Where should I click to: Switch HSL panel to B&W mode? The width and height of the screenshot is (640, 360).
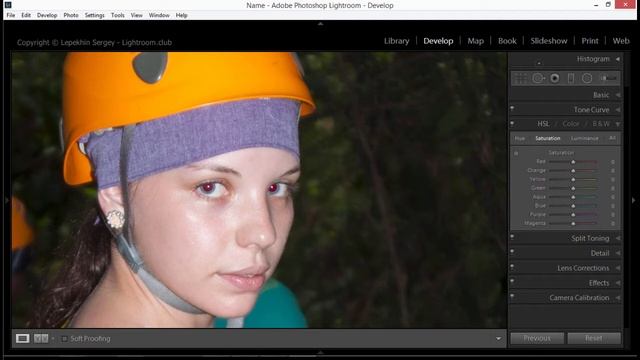(601, 124)
